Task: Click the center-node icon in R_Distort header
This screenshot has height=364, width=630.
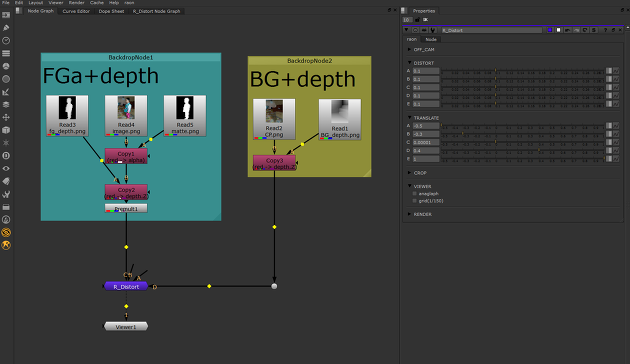Action: pyautogui.click(x=415, y=30)
